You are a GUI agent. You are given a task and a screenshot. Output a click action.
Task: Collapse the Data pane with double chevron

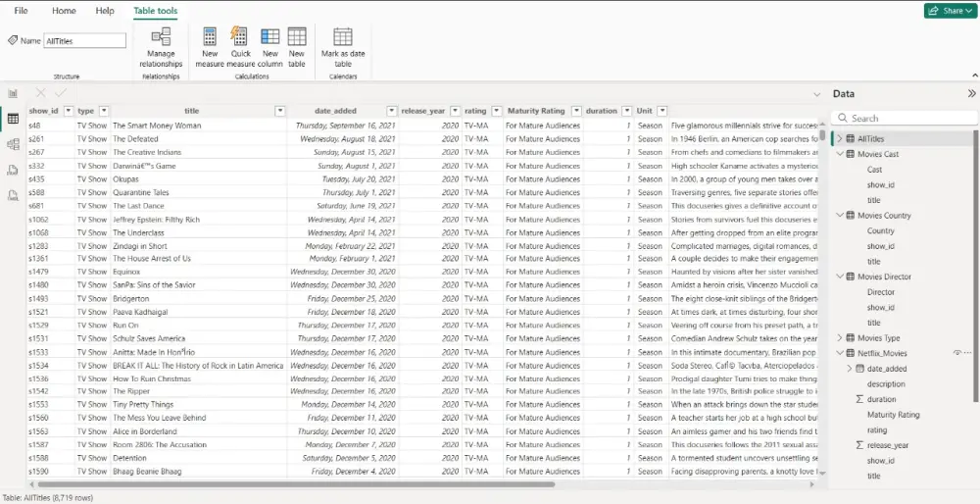971,93
